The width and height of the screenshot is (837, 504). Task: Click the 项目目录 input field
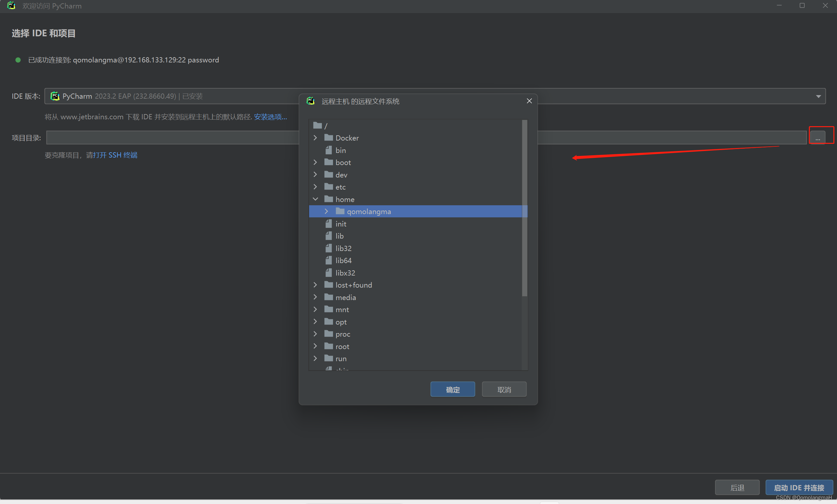[170, 137]
